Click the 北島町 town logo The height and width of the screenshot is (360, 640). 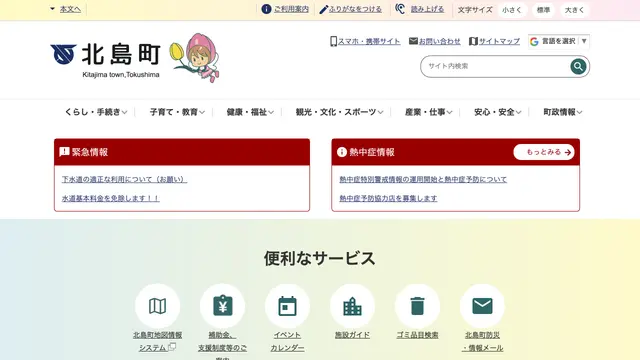(105, 60)
